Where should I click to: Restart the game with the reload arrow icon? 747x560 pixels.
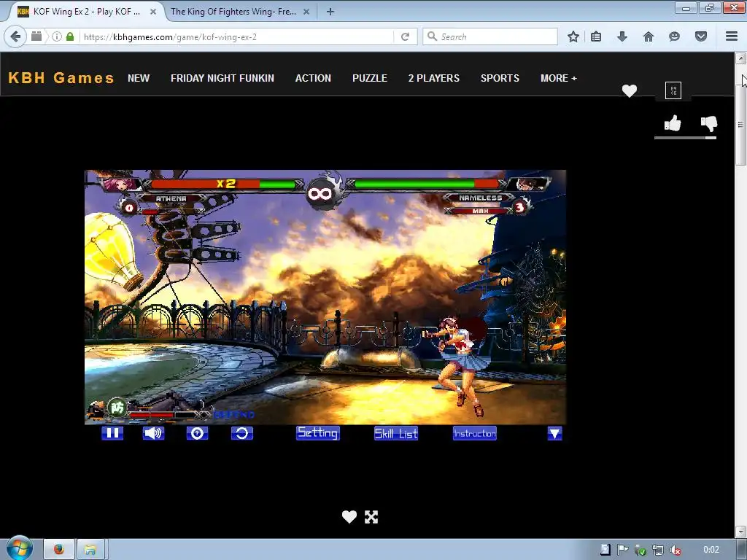coord(242,433)
